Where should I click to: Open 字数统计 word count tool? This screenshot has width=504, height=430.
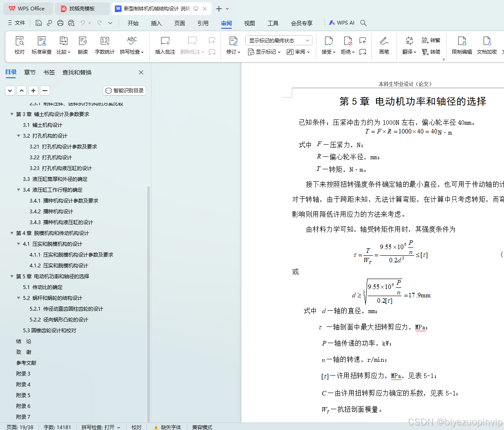click(105, 45)
